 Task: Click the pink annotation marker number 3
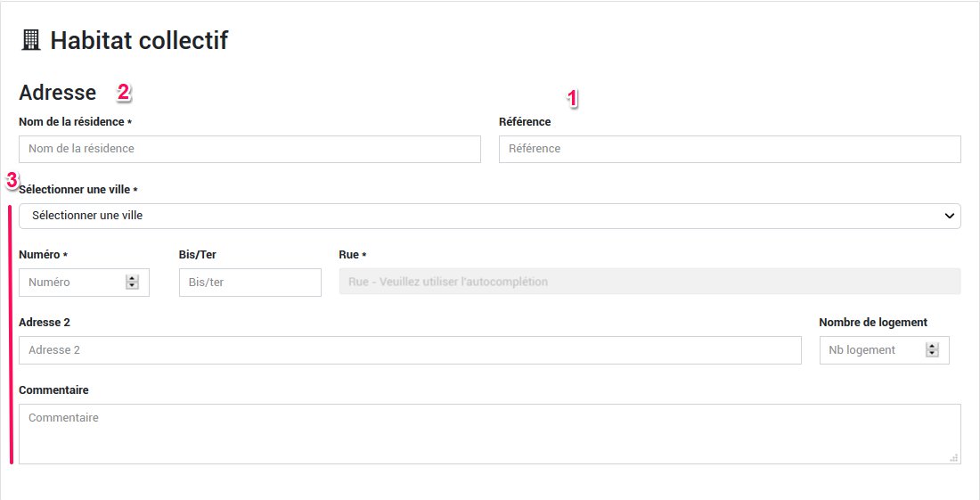pos(12,180)
